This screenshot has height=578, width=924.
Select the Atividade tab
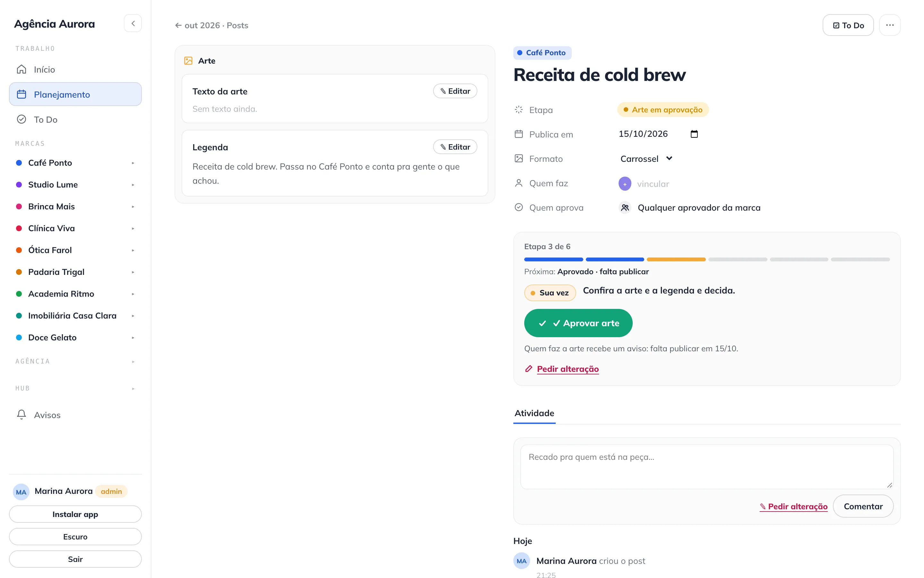(x=534, y=413)
